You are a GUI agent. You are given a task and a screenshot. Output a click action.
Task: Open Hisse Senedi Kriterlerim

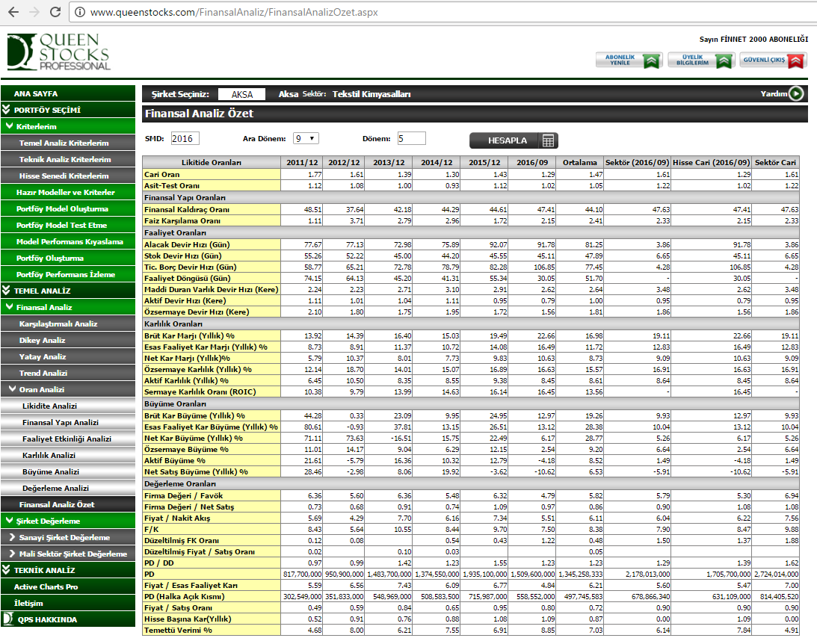(68, 176)
